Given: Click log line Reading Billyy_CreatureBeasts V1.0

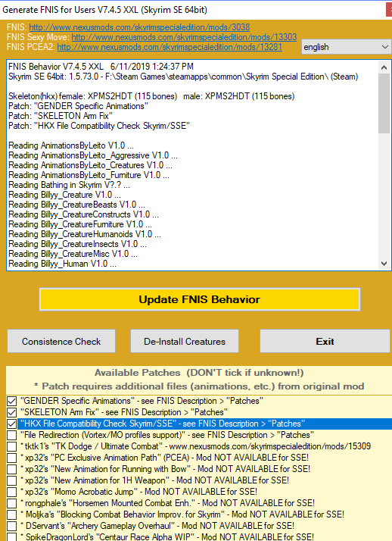Looking at the screenshot, I should tap(76, 205).
